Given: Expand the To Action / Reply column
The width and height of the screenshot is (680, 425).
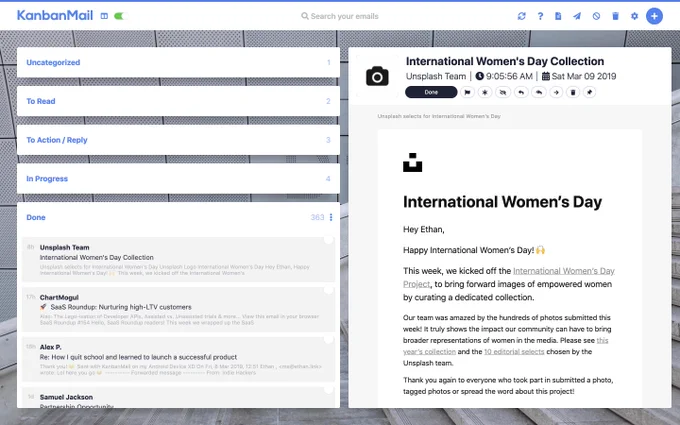Looking at the screenshot, I should pyautogui.click(x=178, y=140).
